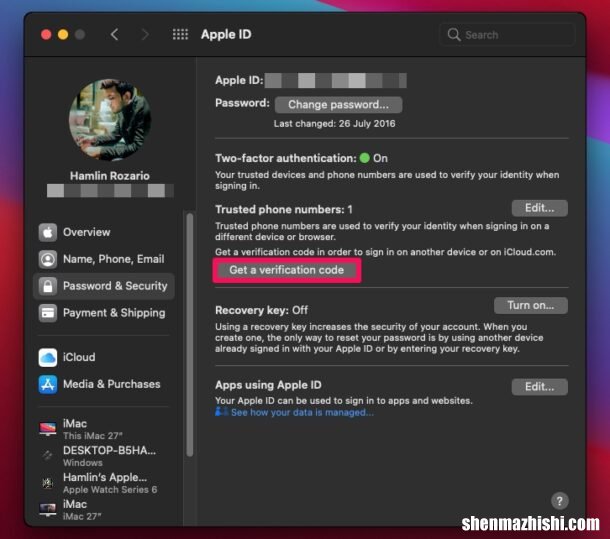This screenshot has height=539, width=610.
Task: Click the sidebar scrollbar
Action: point(189,335)
